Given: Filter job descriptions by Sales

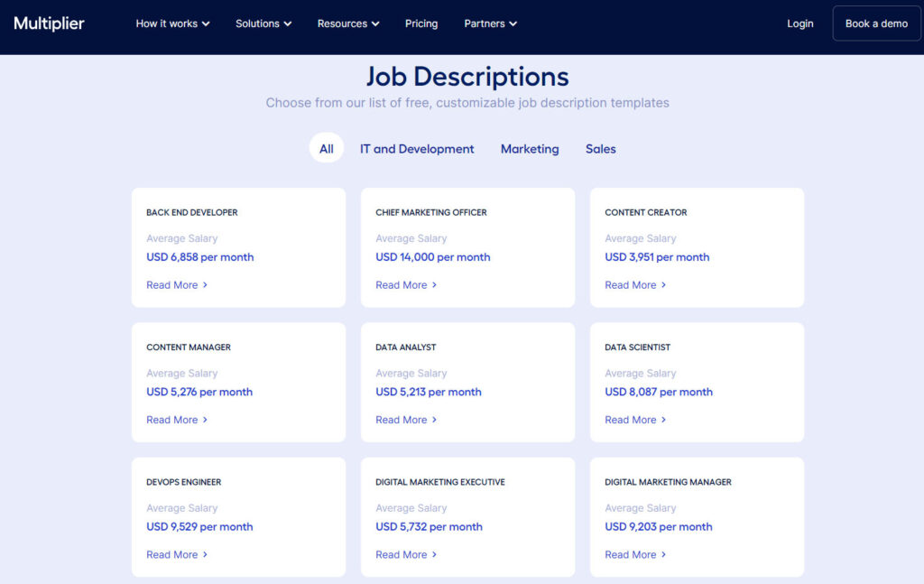Looking at the screenshot, I should point(600,148).
